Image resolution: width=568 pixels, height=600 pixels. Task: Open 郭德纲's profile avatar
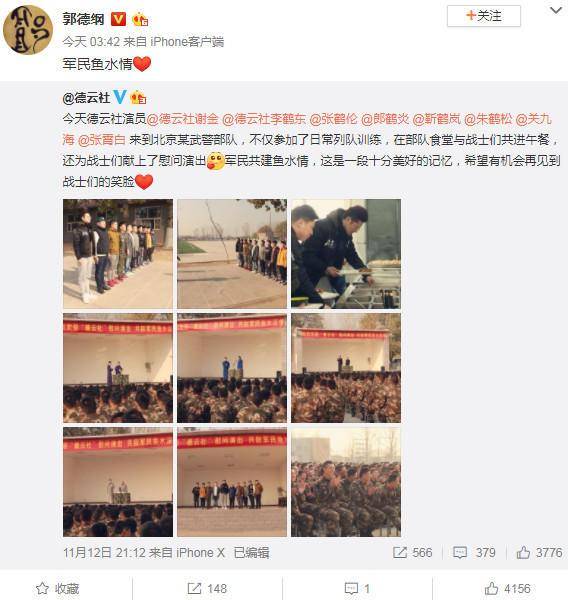click(x=28, y=30)
